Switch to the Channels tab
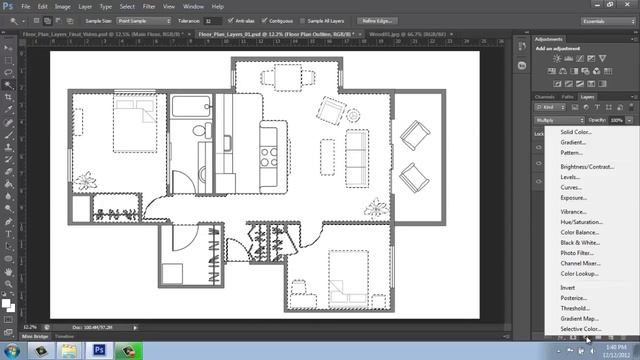The height and width of the screenshot is (360, 640). 544,97
